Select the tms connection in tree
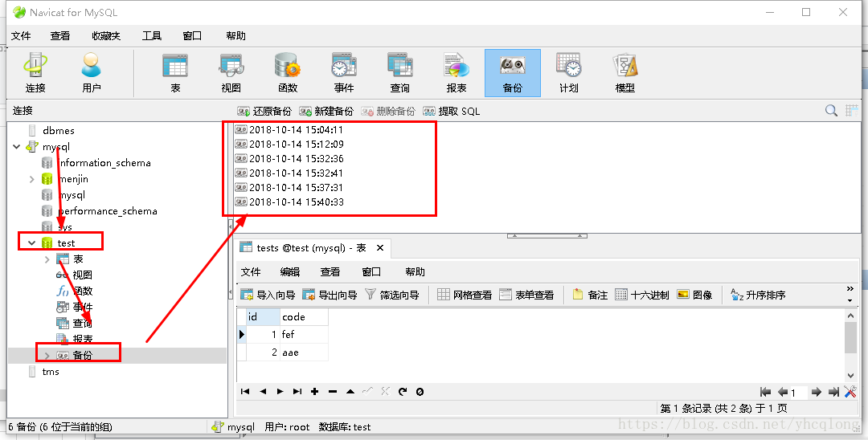 [43, 372]
